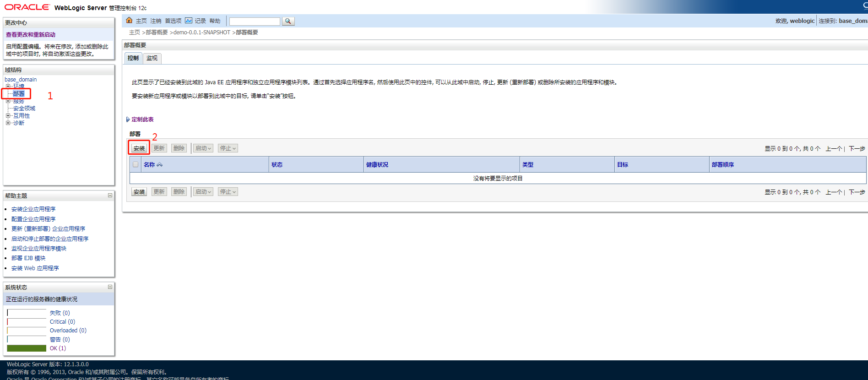Screen dimensions: 868x380
Task: Open the 停止 dropdown above the table
Action: 228,148
